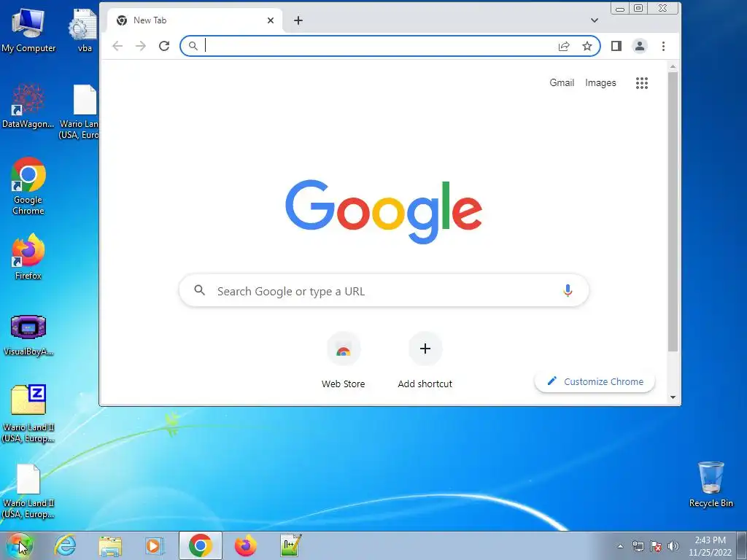The height and width of the screenshot is (560, 747).
Task: Open Chrome side panel icon
Action: (616, 46)
